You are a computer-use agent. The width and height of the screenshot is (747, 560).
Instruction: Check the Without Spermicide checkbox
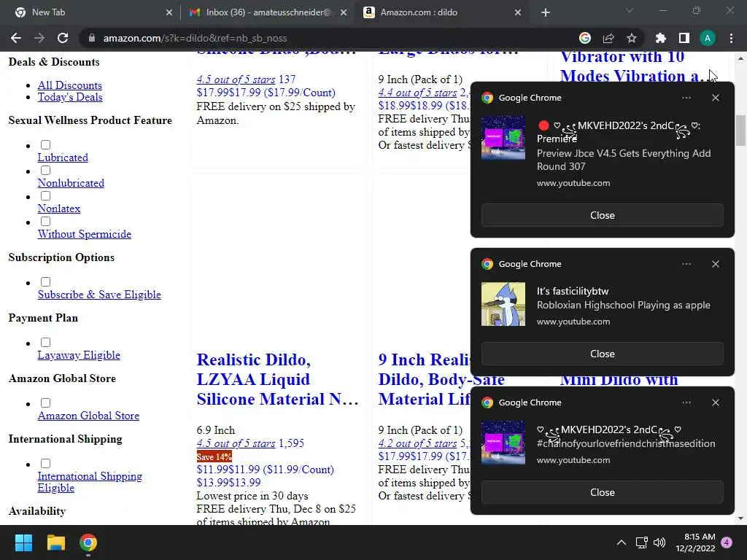coord(46,222)
